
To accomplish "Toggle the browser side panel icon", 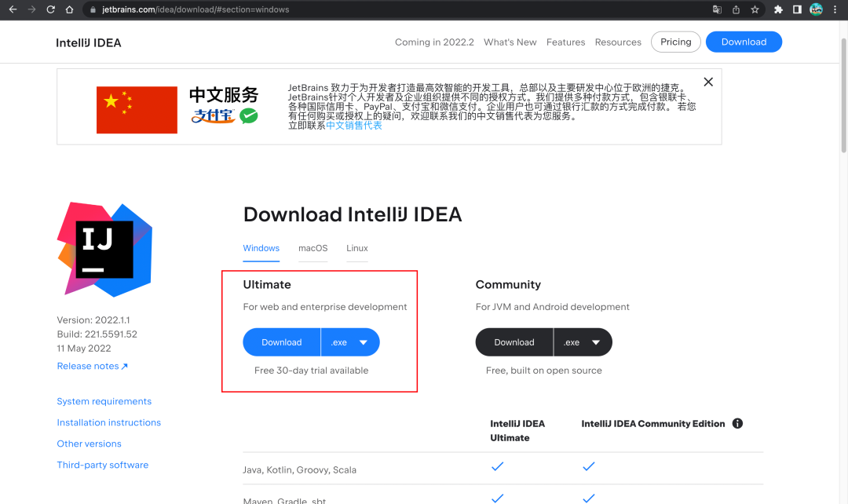I will click(797, 9).
